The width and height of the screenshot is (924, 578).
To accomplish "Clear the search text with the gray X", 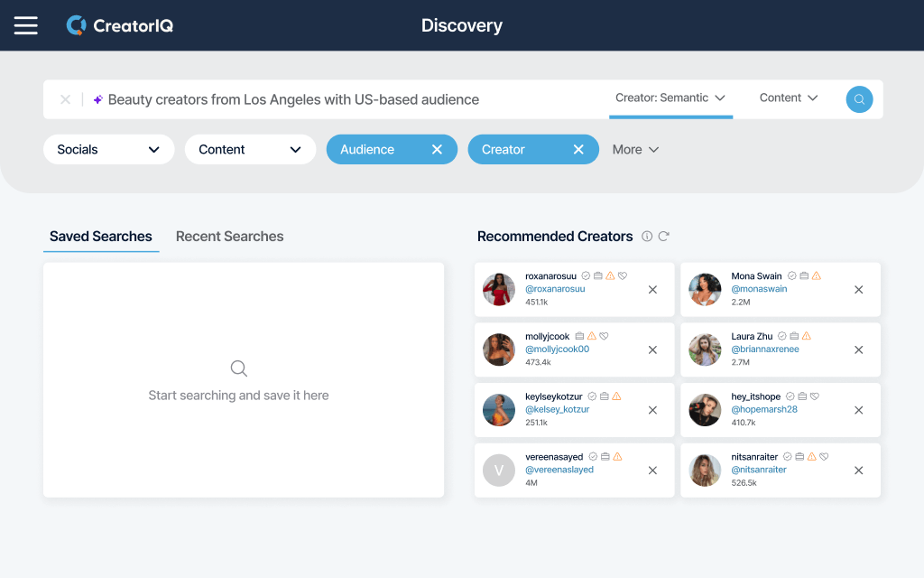I will (64, 99).
